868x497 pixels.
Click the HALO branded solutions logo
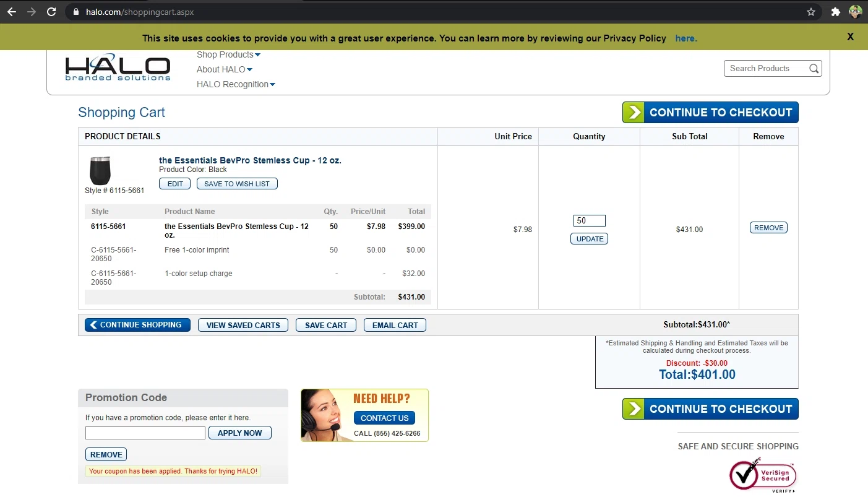tap(118, 68)
